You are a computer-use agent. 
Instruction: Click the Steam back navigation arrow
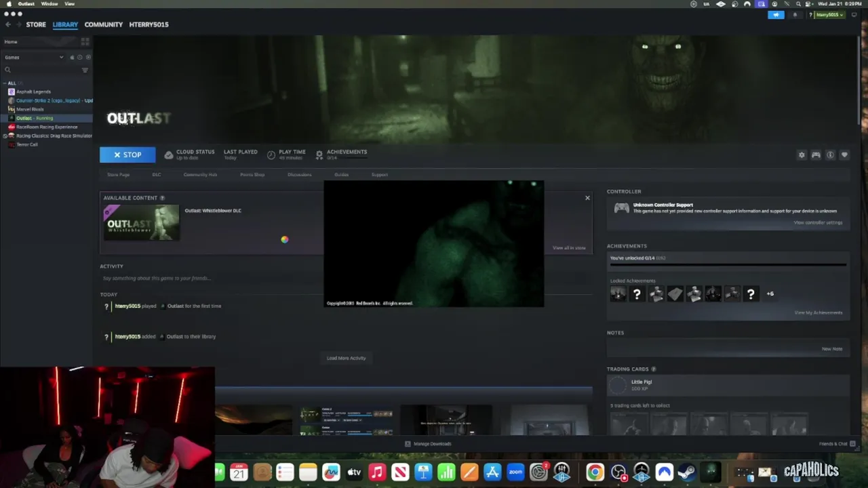pyautogui.click(x=8, y=24)
